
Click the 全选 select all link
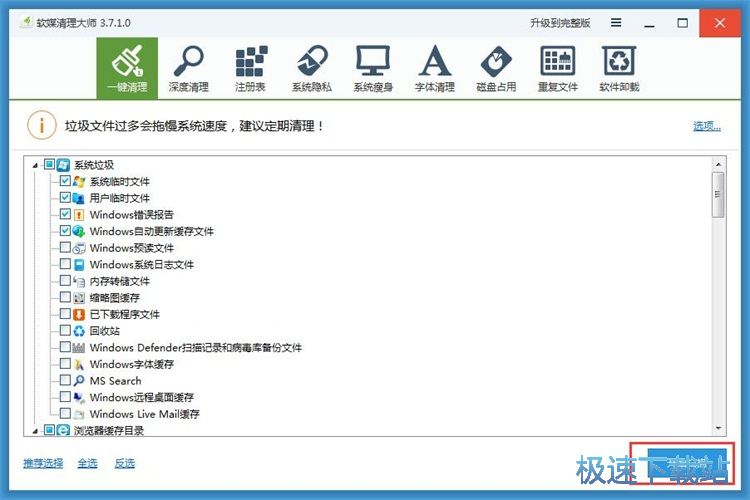[x=88, y=463]
